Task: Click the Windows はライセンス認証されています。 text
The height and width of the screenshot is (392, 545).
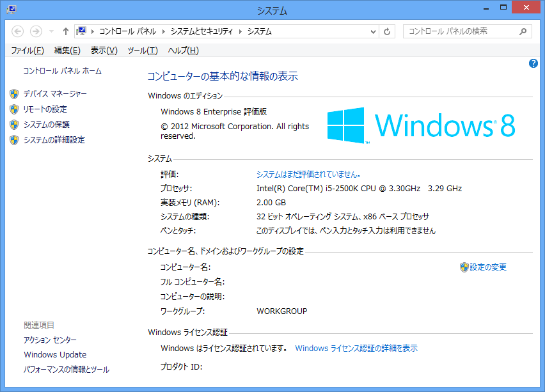Action: 224,349
